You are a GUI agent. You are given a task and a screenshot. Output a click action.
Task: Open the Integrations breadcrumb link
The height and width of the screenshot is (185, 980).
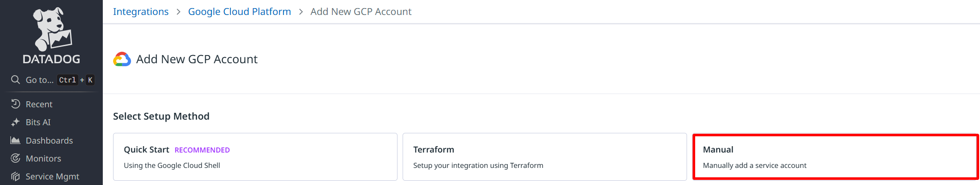(140, 12)
